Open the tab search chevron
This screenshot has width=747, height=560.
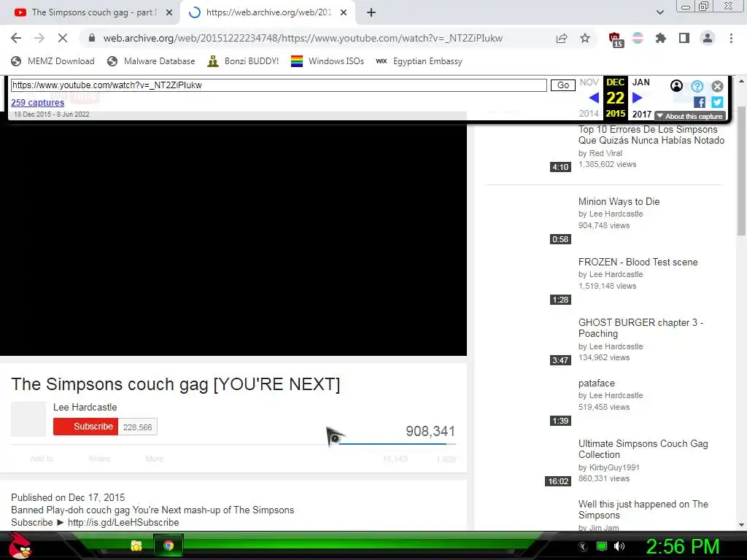click(x=659, y=12)
